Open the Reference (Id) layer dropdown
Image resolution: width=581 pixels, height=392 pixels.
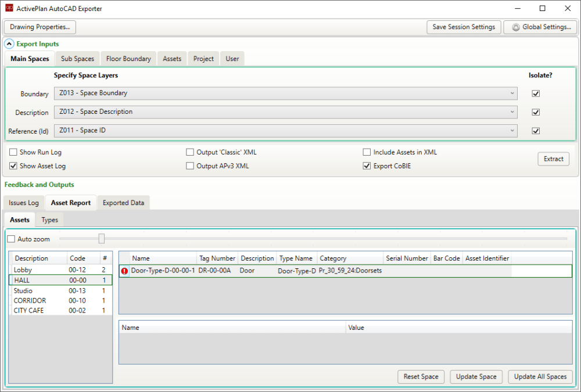click(285, 131)
